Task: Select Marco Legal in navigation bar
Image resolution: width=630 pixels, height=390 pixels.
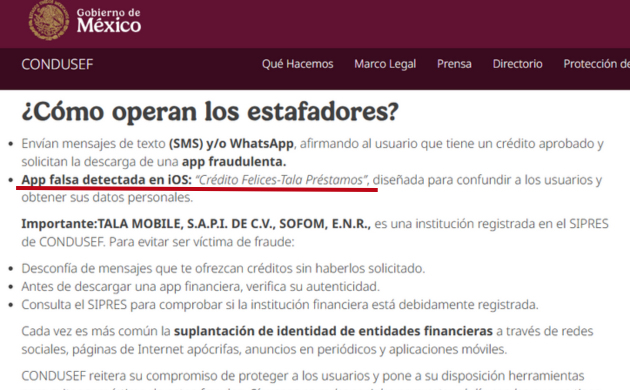Action: pos(385,64)
